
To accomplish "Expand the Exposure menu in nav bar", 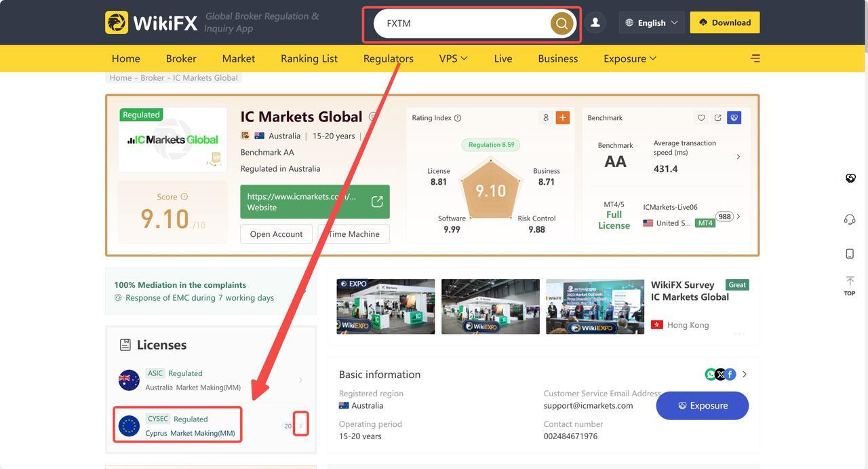I will point(630,58).
